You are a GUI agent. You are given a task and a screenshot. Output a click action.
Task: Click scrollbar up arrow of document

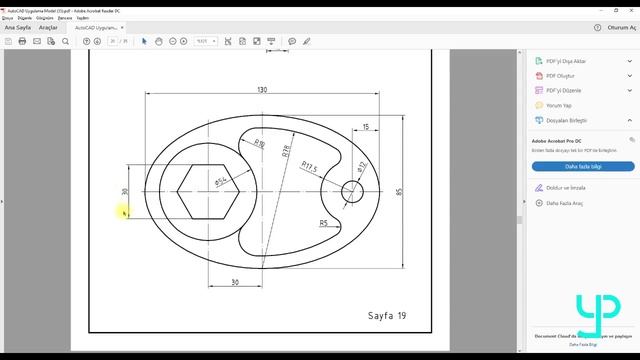tap(520, 52)
